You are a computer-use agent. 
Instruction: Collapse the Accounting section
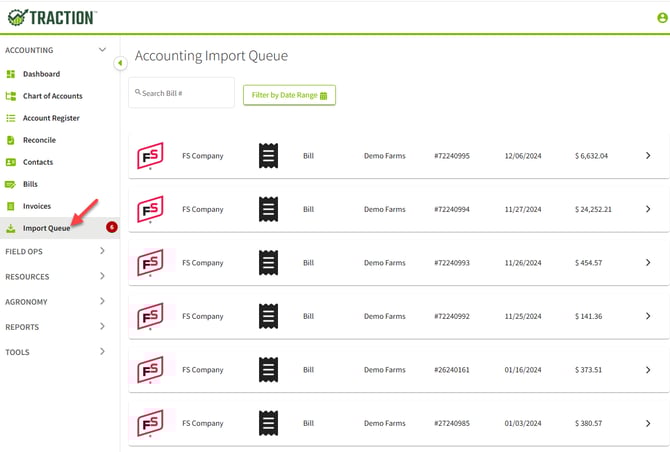pyautogui.click(x=102, y=50)
